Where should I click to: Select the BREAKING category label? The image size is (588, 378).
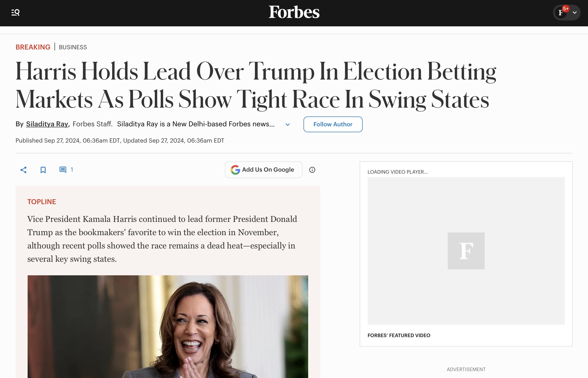pos(33,47)
